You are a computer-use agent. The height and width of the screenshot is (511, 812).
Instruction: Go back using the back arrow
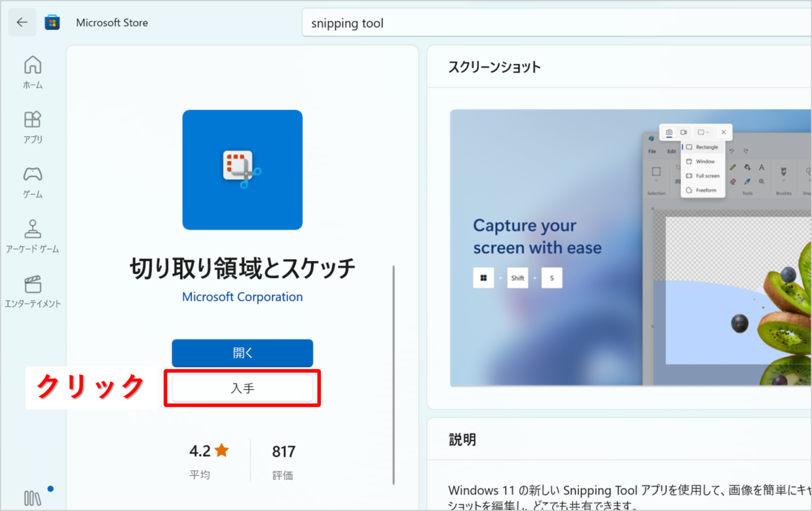[x=22, y=23]
